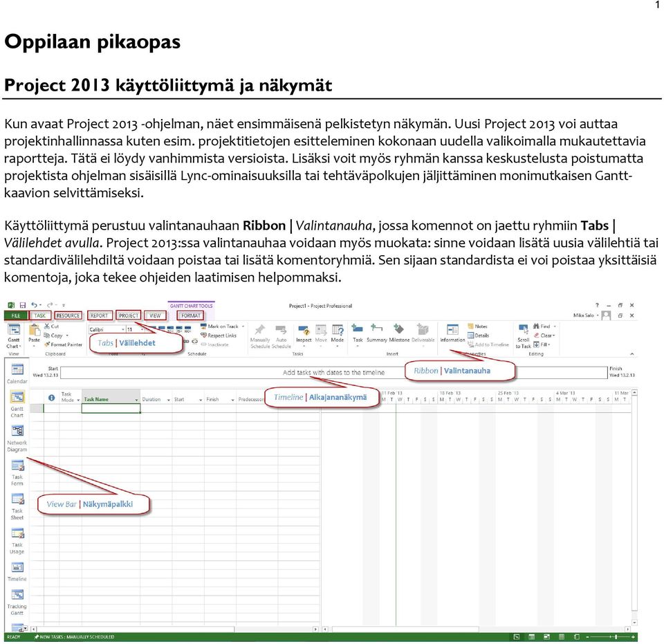
Task: Click the timeline bar placeholder text
Action: pos(333,373)
